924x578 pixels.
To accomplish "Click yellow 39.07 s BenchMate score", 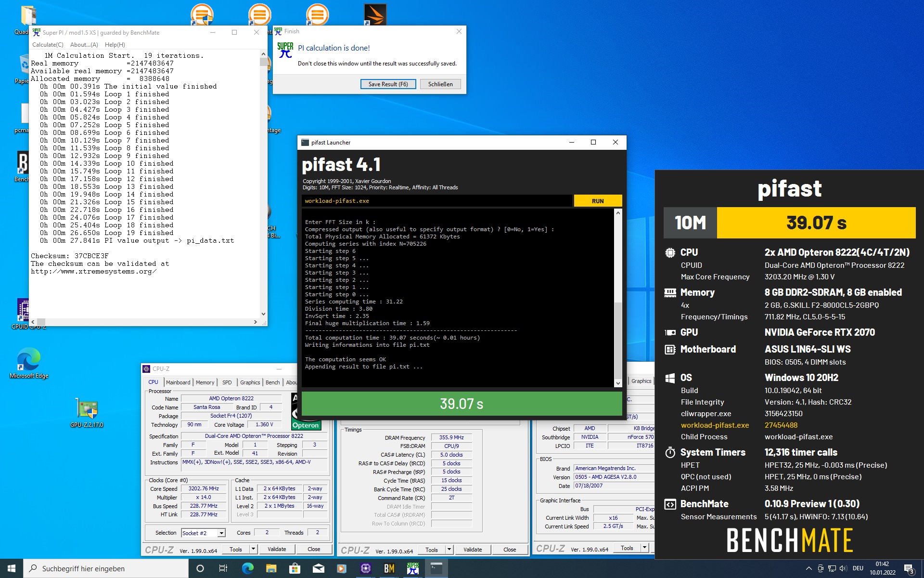I will [816, 223].
